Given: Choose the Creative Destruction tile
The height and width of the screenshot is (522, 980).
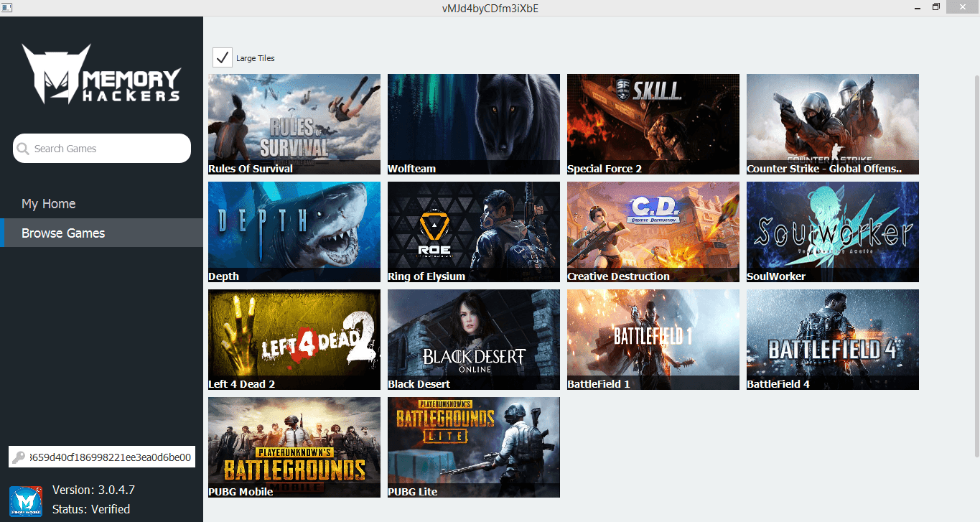Looking at the screenshot, I should 653,232.
